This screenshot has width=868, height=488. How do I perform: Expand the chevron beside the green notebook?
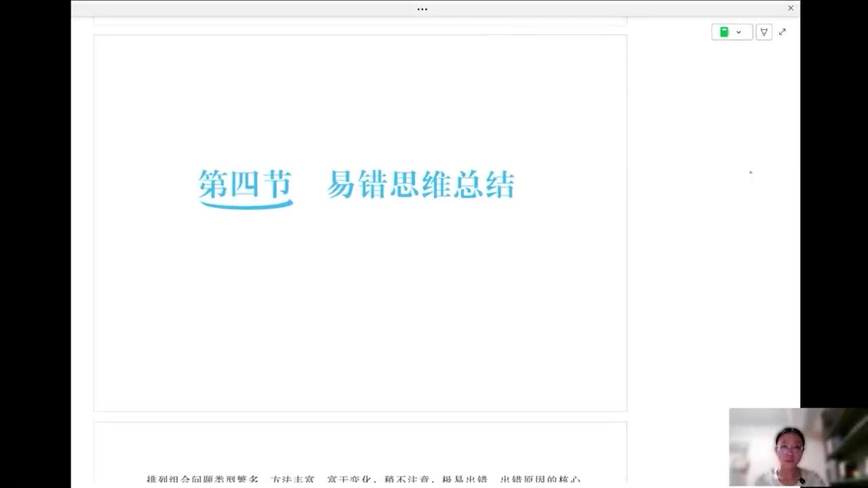click(738, 33)
